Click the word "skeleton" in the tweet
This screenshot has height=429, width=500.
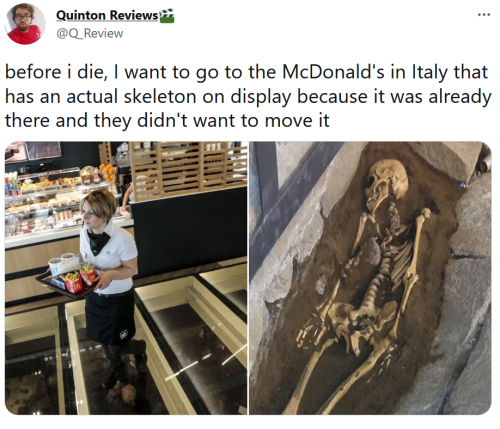click(160, 97)
